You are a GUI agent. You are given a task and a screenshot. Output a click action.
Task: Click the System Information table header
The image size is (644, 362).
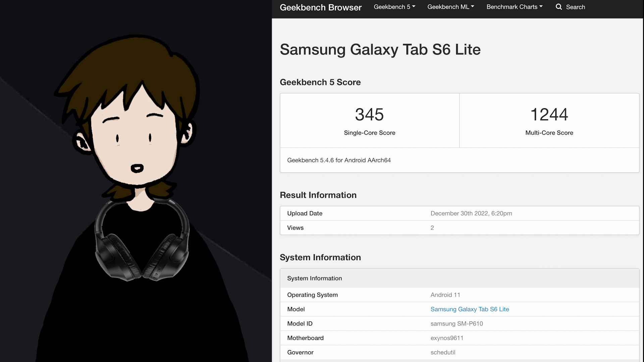click(x=314, y=278)
